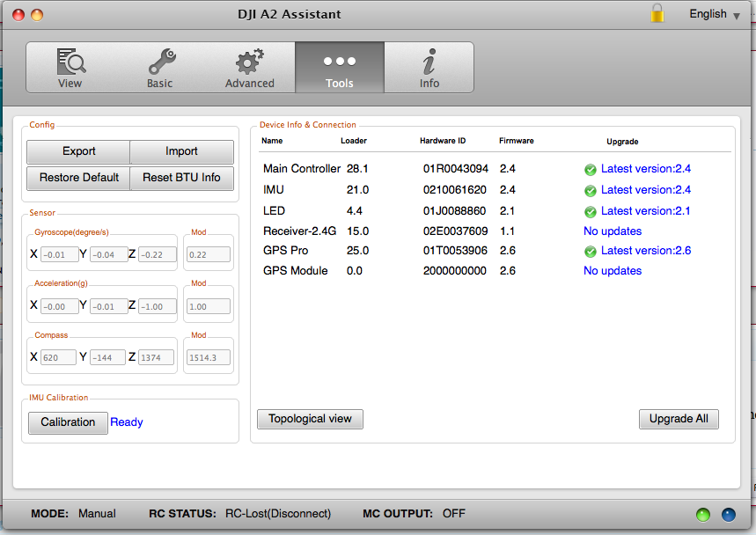
Task: Click Acceleration Mod field 1.00
Action: pos(209,306)
